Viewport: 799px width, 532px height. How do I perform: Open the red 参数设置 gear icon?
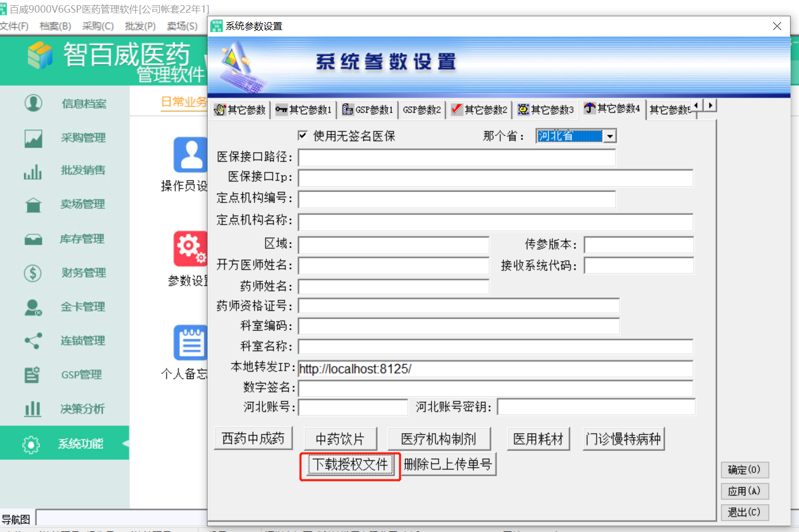(x=190, y=249)
